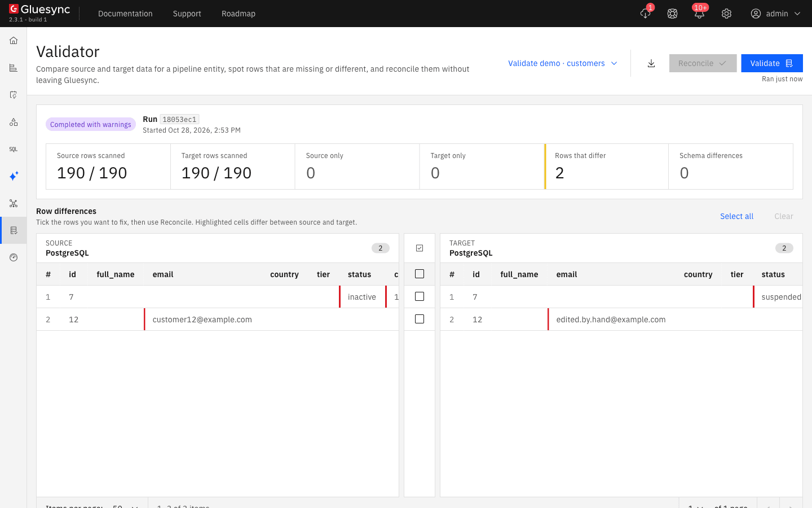The image size is (812, 508).
Task: Click the Schema differences card
Action: (x=731, y=167)
